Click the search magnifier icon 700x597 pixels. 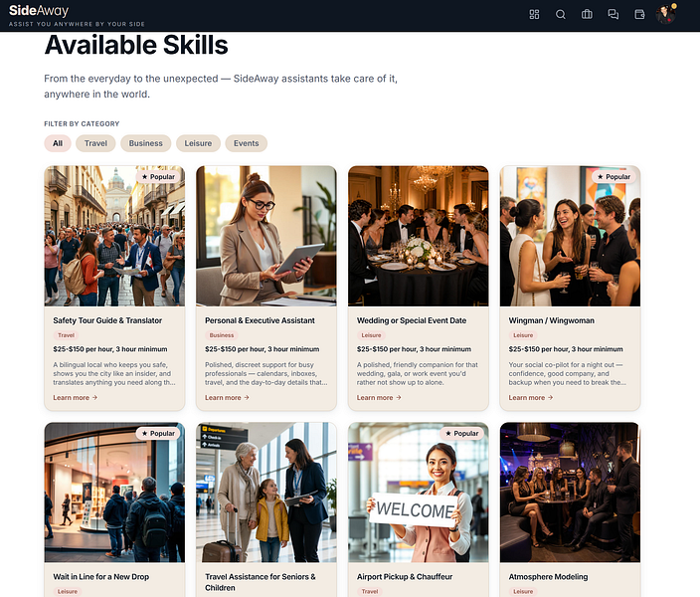pyautogui.click(x=560, y=14)
